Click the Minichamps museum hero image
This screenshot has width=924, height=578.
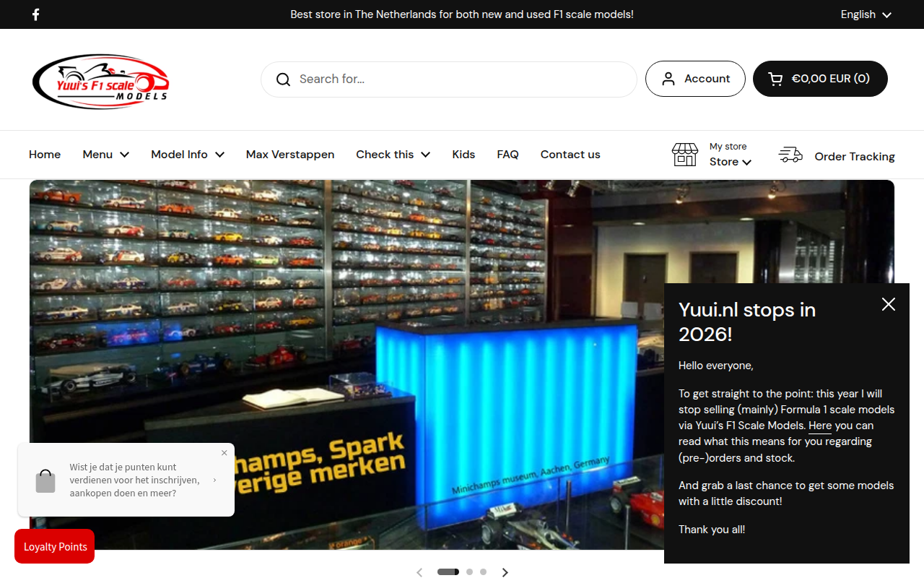(462, 365)
